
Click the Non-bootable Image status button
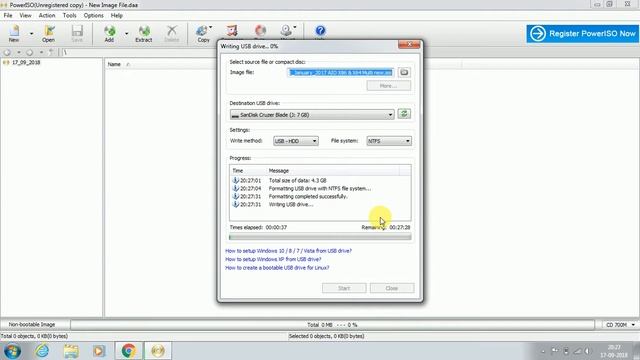(x=32, y=324)
